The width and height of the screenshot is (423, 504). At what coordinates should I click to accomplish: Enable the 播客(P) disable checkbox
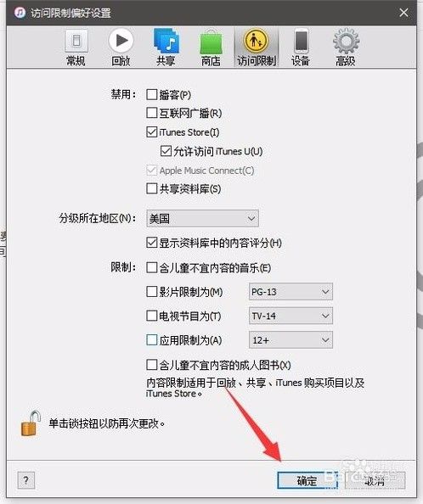coord(151,94)
